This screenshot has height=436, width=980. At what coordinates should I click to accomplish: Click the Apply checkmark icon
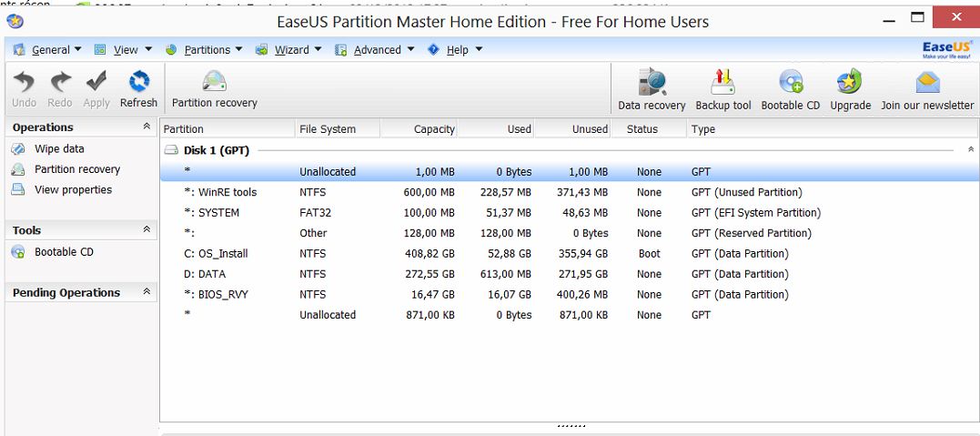96,82
